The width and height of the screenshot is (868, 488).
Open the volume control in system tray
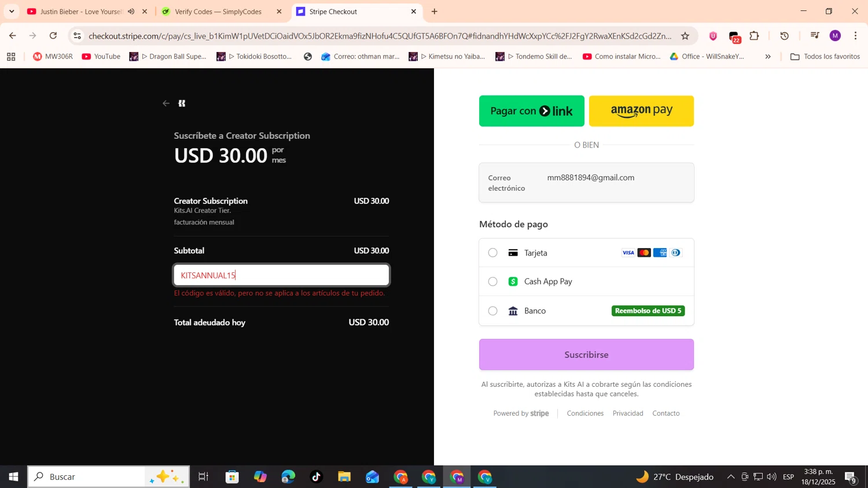click(771, 477)
